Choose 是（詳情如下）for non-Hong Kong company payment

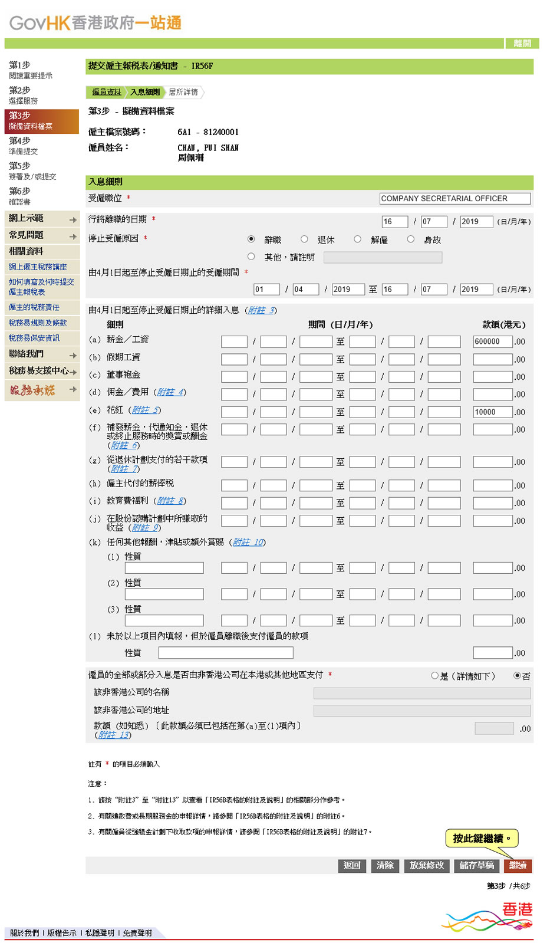click(x=435, y=676)
